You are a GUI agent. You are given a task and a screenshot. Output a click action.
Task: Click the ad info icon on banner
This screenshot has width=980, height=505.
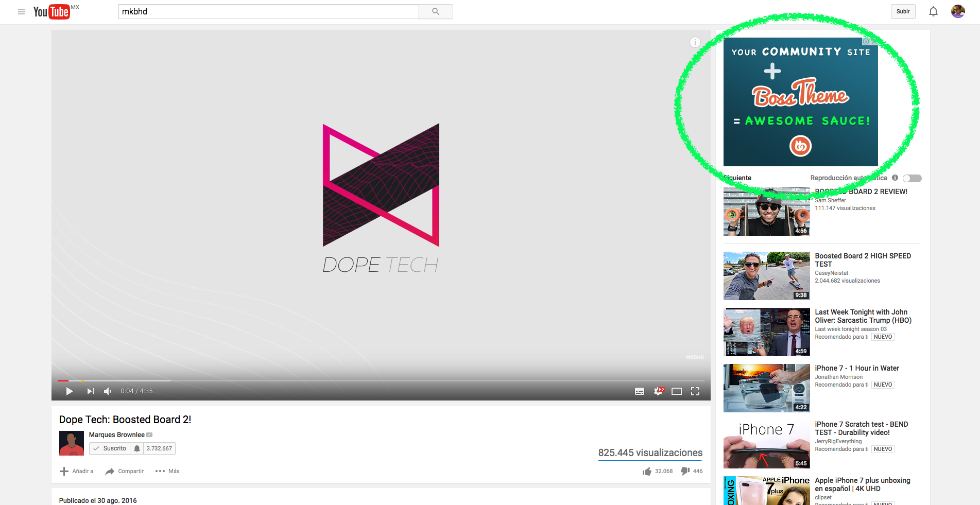tap(866, 41)
